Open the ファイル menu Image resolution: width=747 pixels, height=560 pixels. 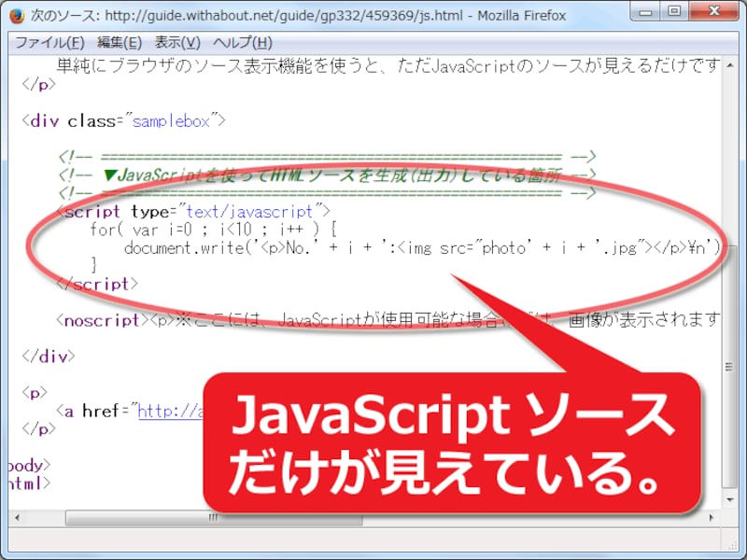[38, 42]
